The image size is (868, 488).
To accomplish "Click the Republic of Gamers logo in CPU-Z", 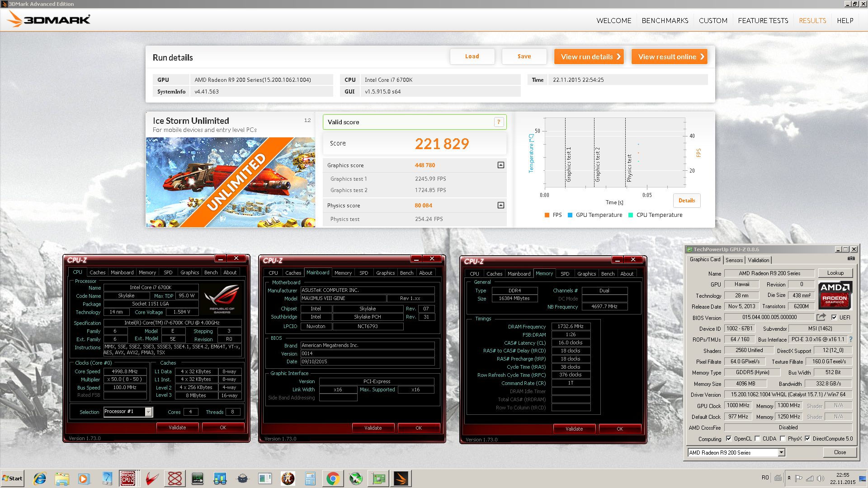I will coord(222,299).
